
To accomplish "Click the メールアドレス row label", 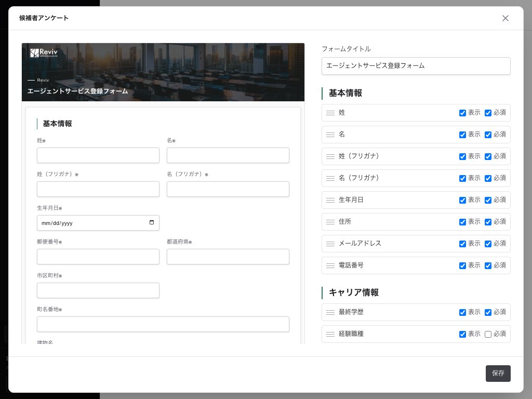I will pos(360,243).
